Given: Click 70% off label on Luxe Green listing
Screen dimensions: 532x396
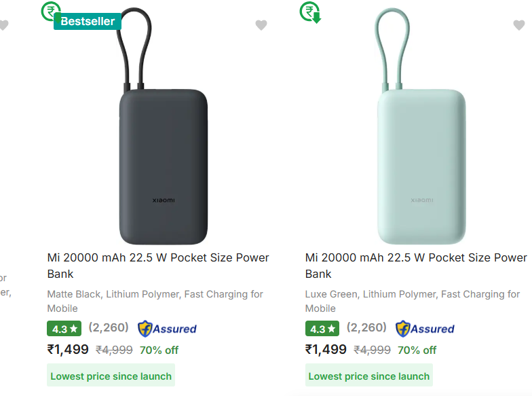Looking at the screenshot, I should [x=417, y=350].
